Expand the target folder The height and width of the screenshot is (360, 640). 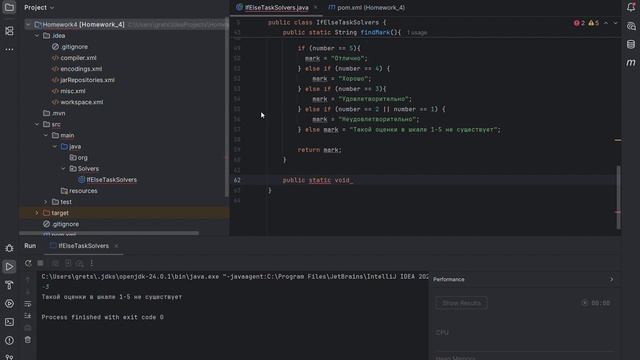(x=37, y=213)
